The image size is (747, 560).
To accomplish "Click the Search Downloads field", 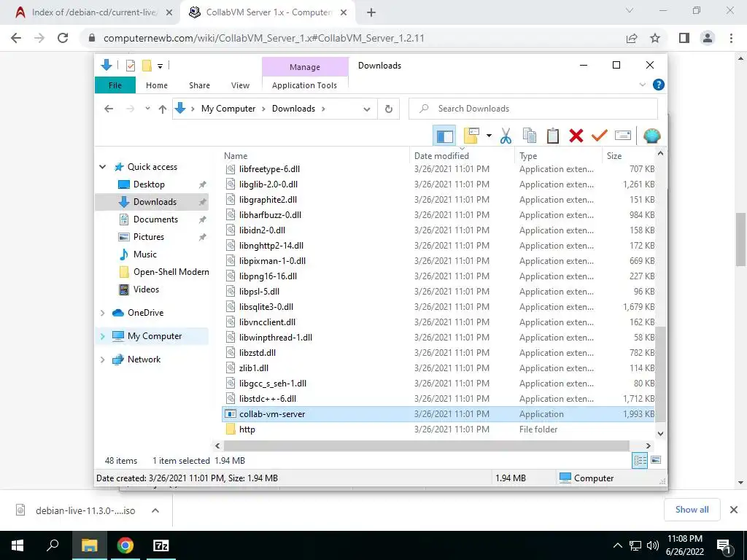I will click(533, 109).
